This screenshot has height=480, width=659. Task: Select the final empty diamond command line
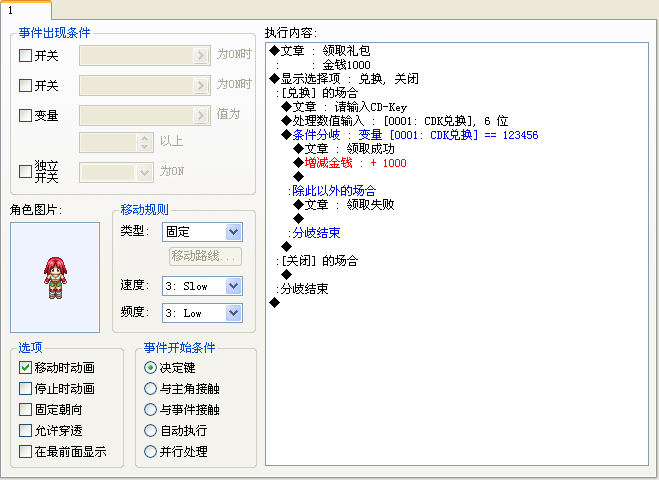tap(274, 302)
